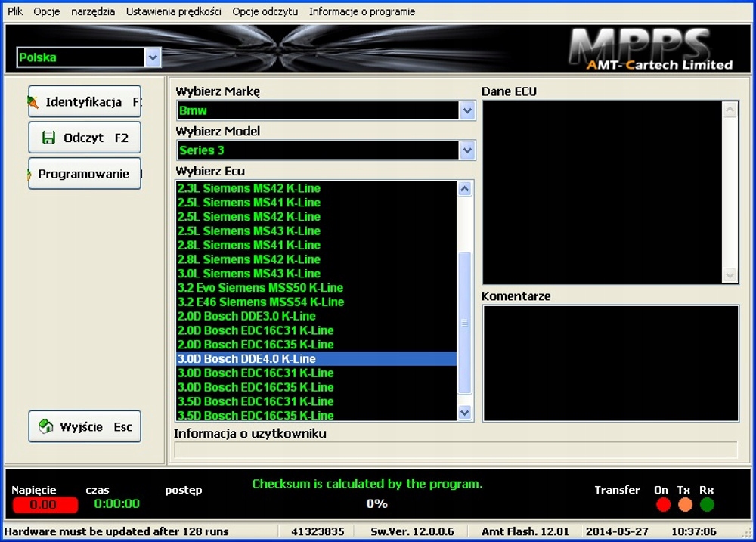The width and height of the screenshot is (756, 542).
Task: Open the Plik menu
Action: coord(14,11)
